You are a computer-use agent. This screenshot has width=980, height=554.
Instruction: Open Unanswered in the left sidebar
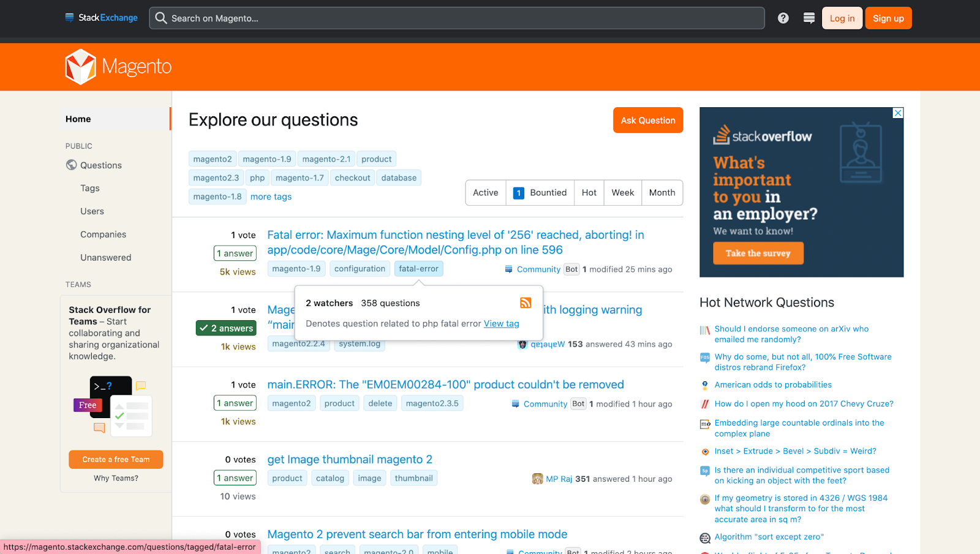105,258
